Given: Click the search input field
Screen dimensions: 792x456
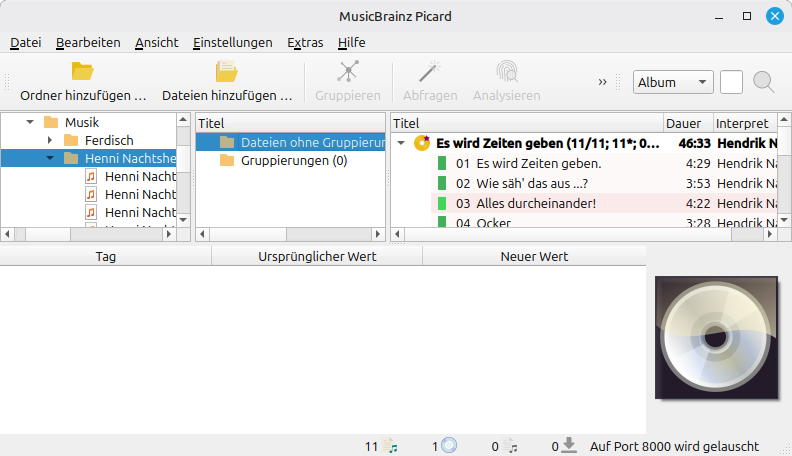Looking at the screenshot, I should click(x=731, y=82).
